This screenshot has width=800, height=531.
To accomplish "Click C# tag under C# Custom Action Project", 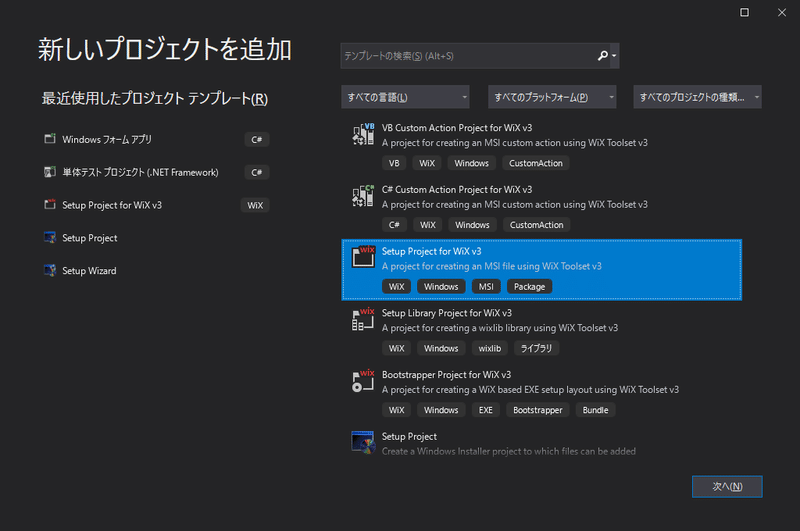I will pos(394,225).
